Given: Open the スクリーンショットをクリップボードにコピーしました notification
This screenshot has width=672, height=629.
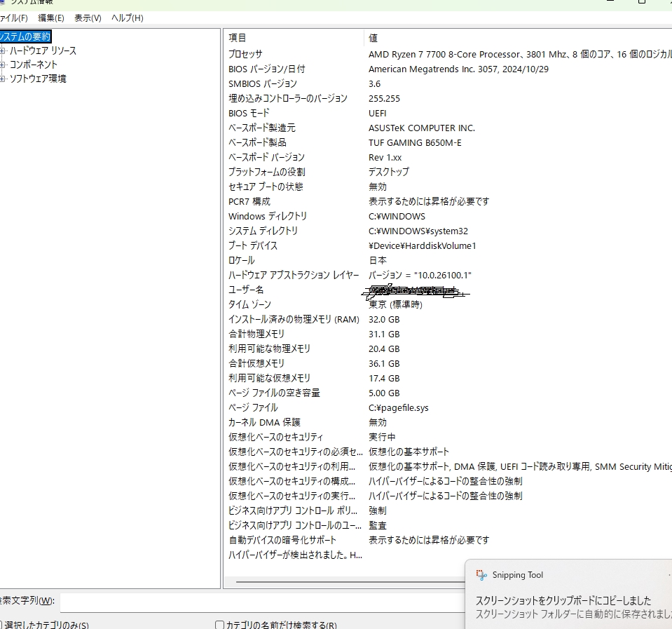Looking at the screenshot, I should (x=563, y=601).
